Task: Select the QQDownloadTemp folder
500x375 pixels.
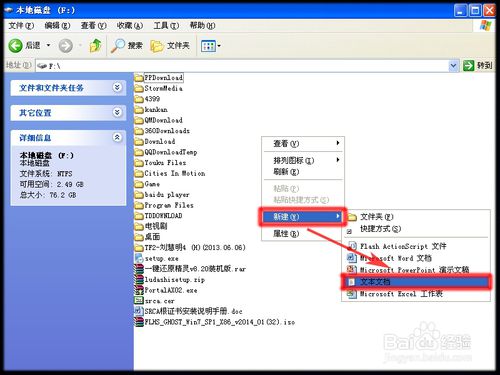Action: 166,152
